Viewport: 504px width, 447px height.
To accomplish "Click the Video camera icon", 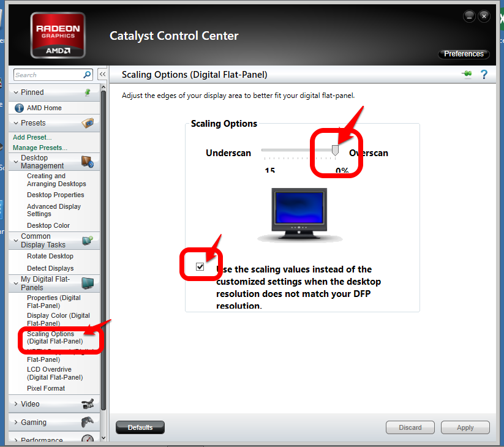I will coord(88,404).
